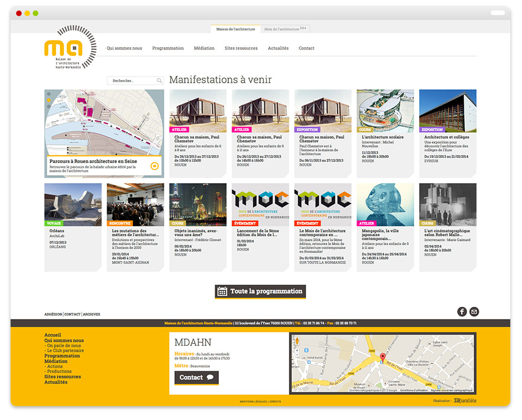Switch to Mois de l'architecture 2014 tab
522x420 pixels.
(x=285, y=29)
